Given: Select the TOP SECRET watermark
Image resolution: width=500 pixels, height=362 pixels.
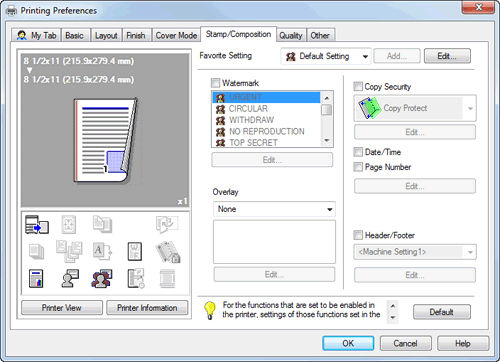Looking at the screenshot, I should 266,142.
